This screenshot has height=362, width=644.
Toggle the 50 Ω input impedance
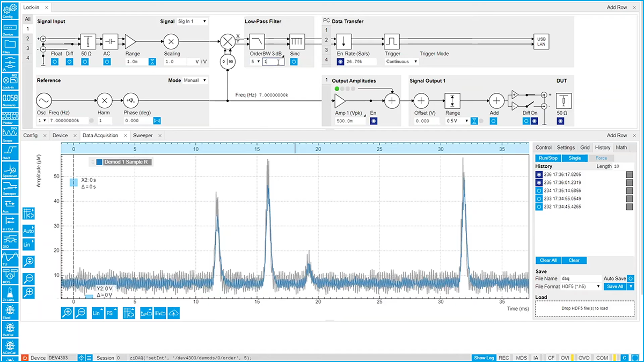[85, 62]
